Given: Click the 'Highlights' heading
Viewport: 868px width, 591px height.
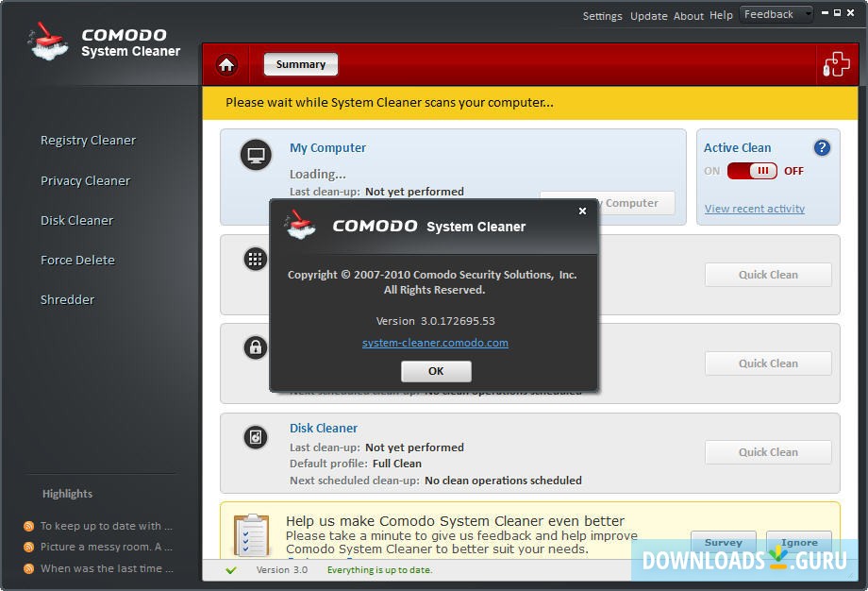Looking at the screenshot, I should tap(68, 494).
